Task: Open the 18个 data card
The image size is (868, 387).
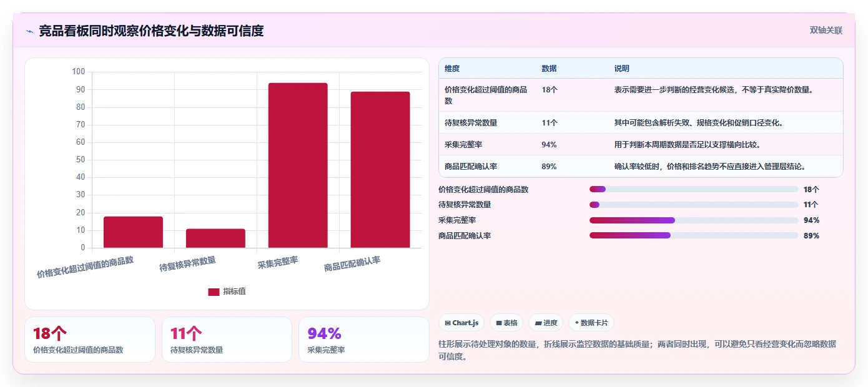Action: [x=90, y=340]
